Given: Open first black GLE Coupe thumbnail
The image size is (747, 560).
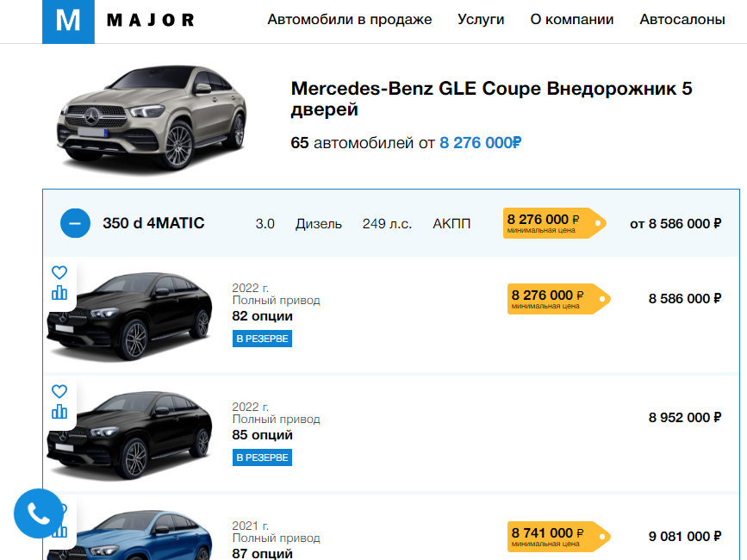Looking at the screenshot, I should pyautogui.click(x=129, y=315).
